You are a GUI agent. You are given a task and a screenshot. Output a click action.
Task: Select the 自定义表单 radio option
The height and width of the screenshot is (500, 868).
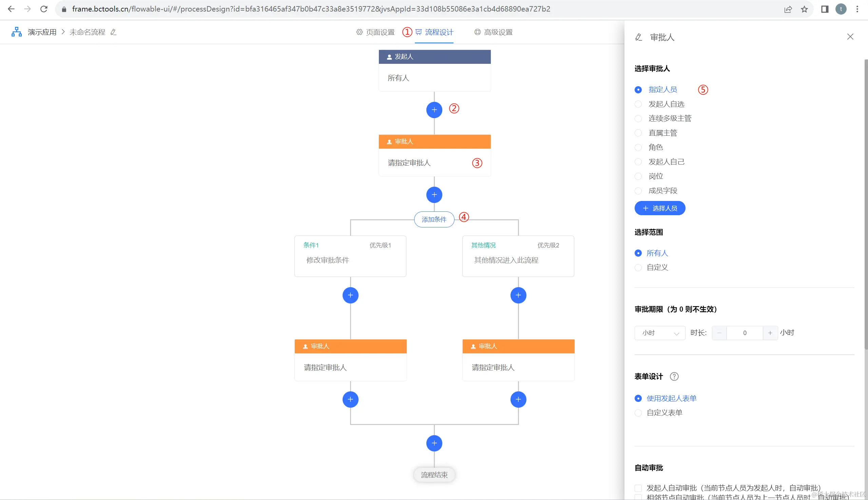(x=638, y=413)
